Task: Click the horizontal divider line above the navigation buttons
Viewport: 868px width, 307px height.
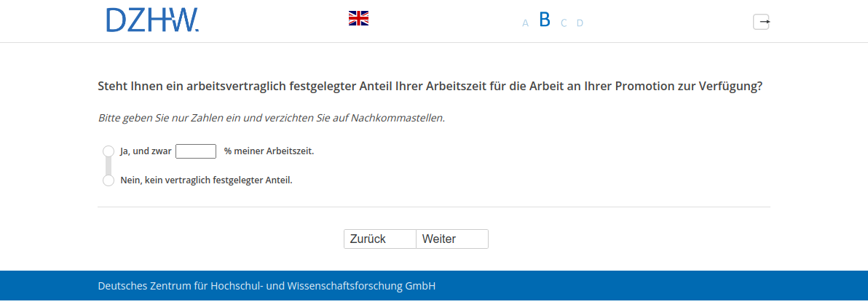Action: 434,207
